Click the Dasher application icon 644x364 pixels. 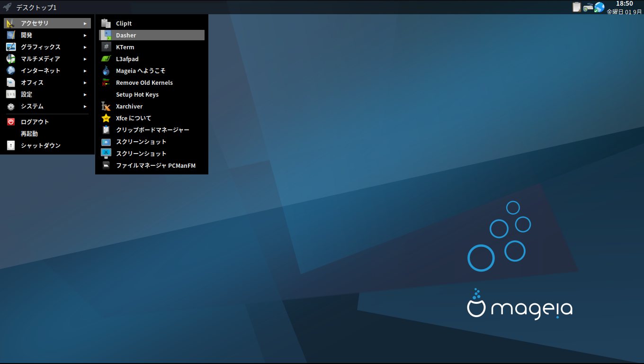tap(106, 35)
